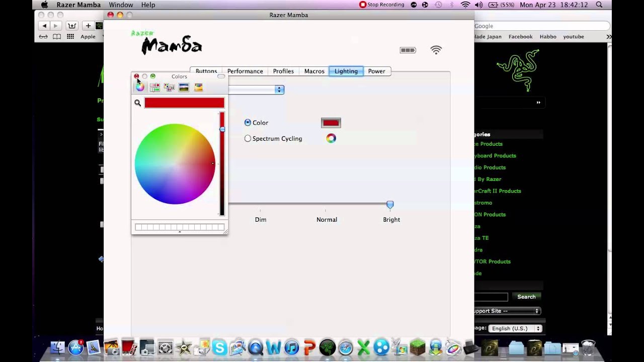Click Stop Recording in menu bar
Viewport: 644px width, 362px height.
click(382, 5)
